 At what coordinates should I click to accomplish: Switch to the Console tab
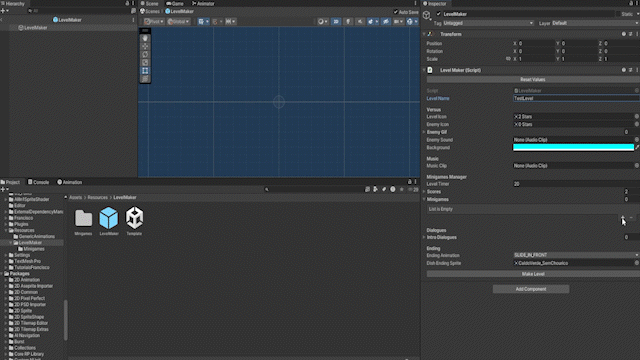pyautogui.click(x=38, y=182)
